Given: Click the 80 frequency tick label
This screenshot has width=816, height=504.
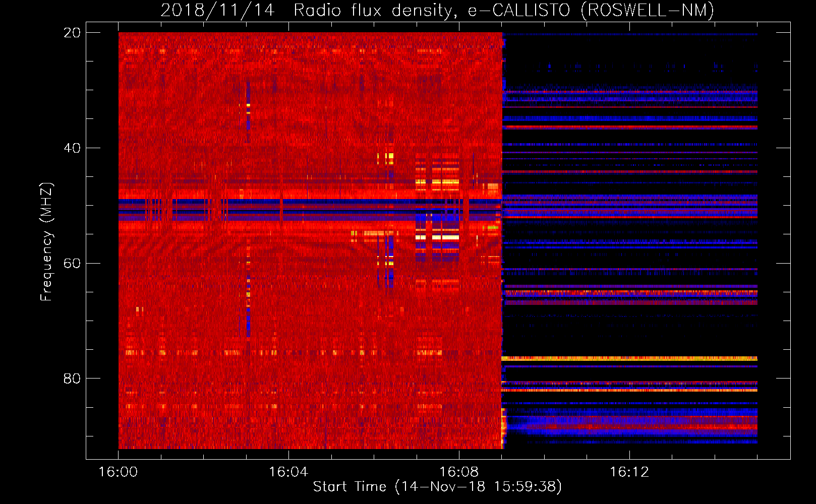Looking at the screenshot, I should coord(72,379).
